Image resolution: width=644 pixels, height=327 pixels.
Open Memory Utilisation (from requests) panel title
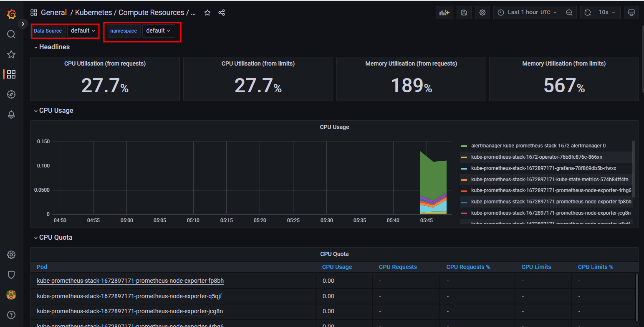click(411, 63)
